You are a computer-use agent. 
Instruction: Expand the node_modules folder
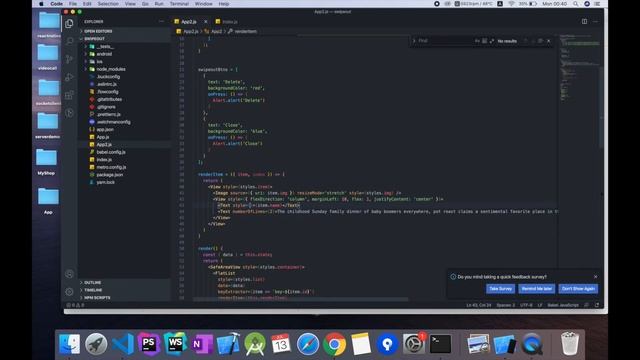(x=124, y=69)
